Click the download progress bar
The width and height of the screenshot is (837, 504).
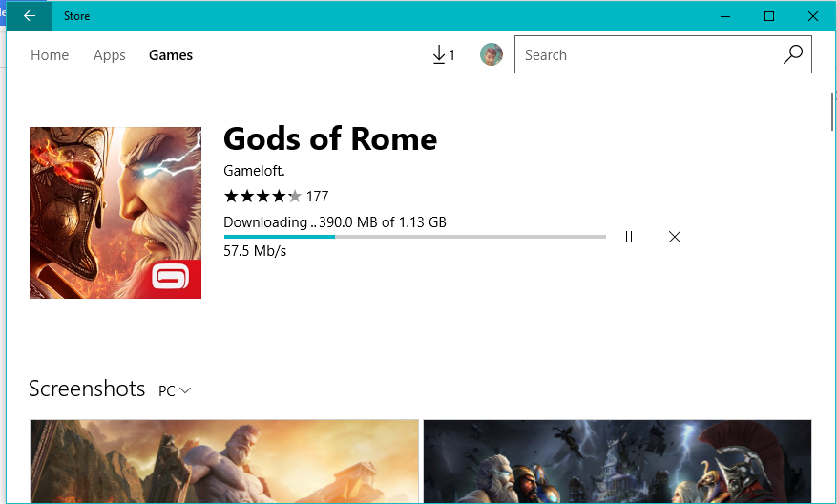click(415, 237)
